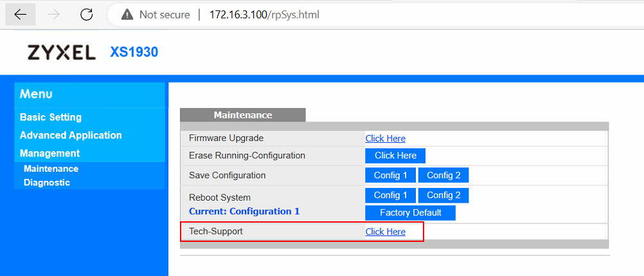Click the ZYXEL logo
The height and width of the screenshot is (276, 644).
tap(62, 53)
